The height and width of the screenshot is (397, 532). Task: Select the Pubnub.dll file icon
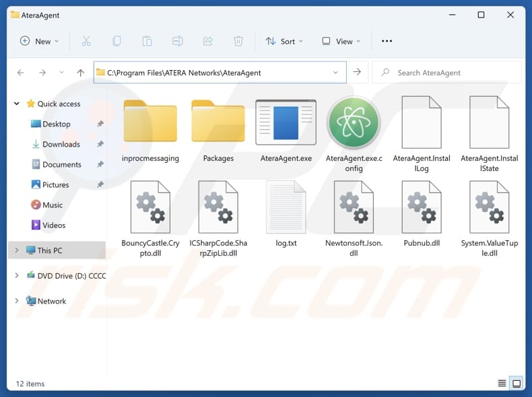tap(422, 207)
